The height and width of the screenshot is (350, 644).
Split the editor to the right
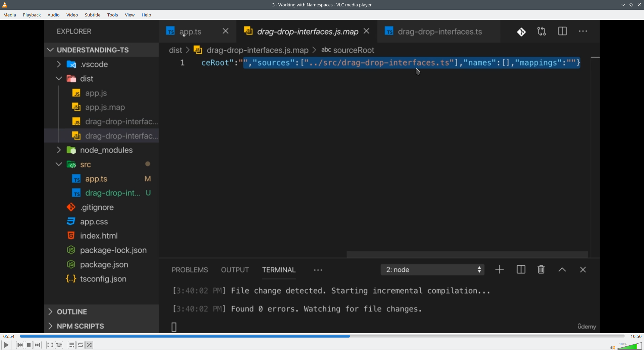pos(562,32)
